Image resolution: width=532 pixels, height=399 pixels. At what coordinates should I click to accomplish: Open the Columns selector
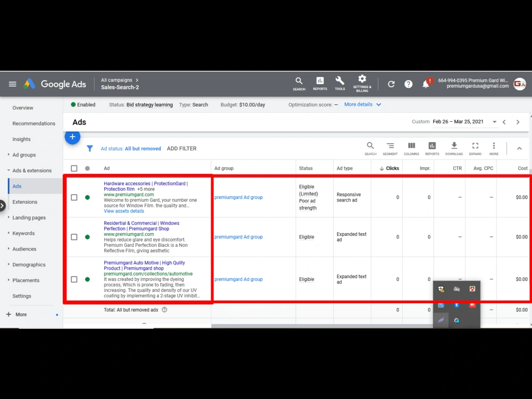[411, 148]
